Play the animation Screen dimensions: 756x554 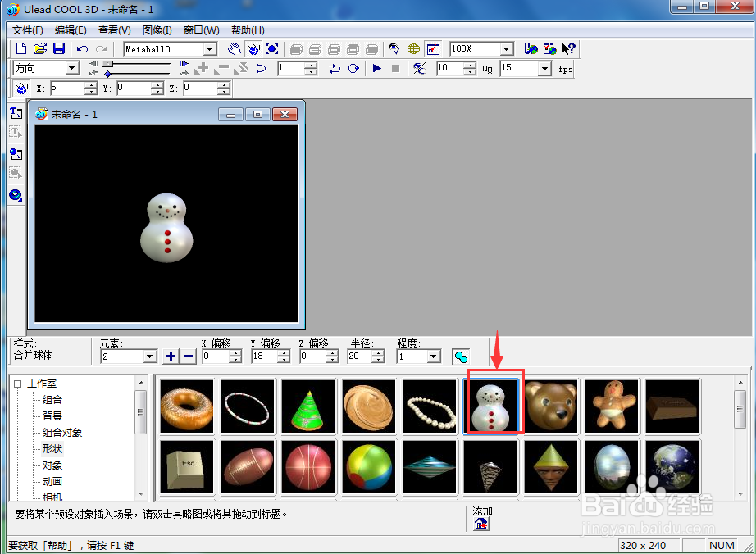coord(377,68)
